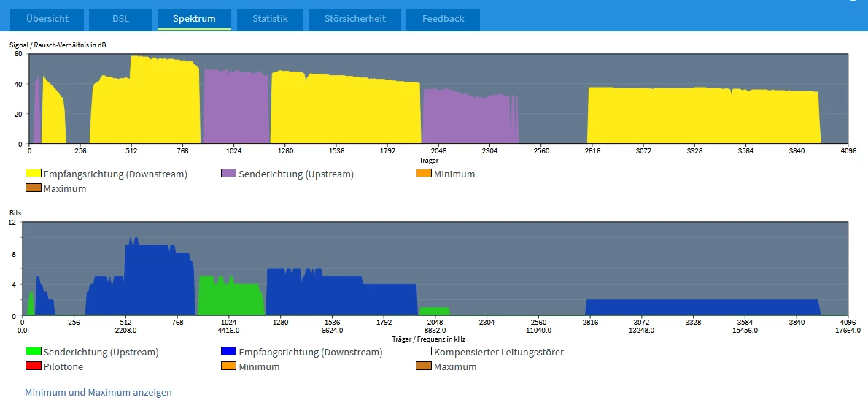Click the 'Kompensierter Leitungsstörer' legend text
The image size is (868, 400).
[x=499, y=352]
